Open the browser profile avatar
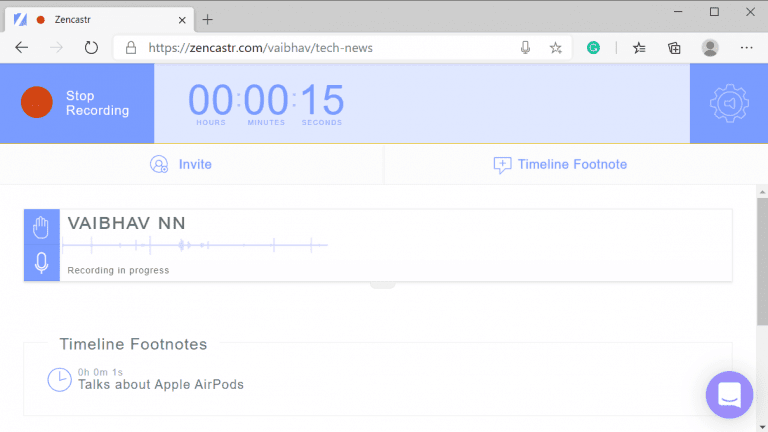Image resolution: width=768 pixels, height=432 pixels. point(710,48)
